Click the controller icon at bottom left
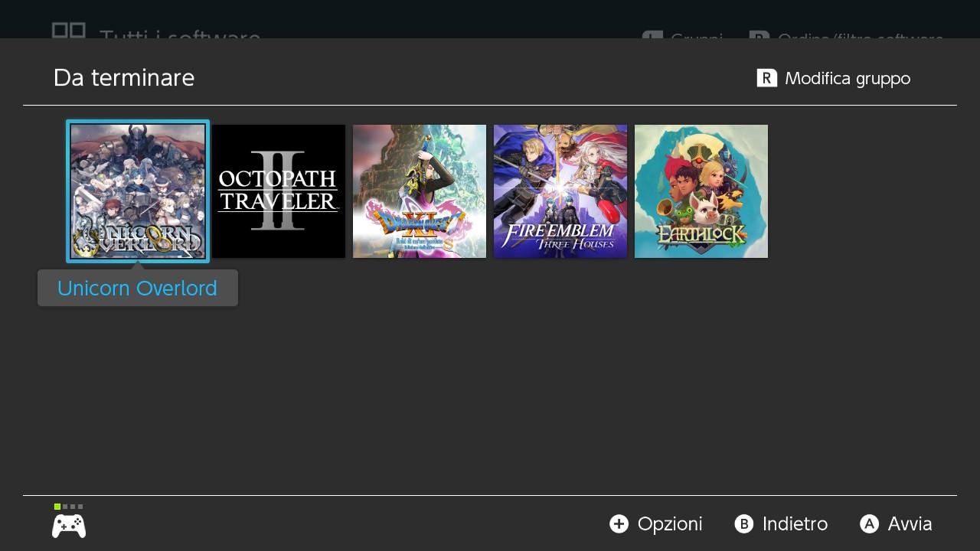The height and width of the screenshot is (551, 980). [69, 526]
